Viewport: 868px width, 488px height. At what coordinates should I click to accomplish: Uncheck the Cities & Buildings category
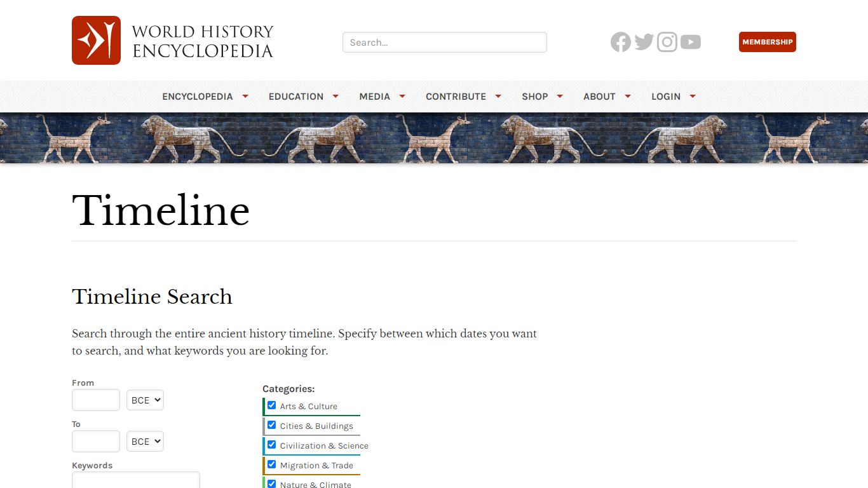(272, 425)
